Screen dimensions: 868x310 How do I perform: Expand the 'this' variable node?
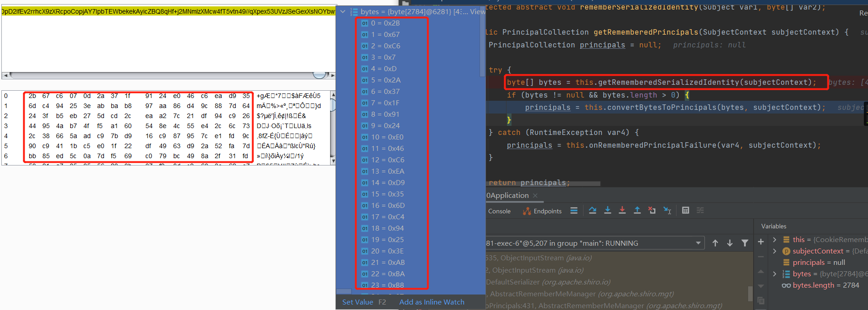point(774,240)
